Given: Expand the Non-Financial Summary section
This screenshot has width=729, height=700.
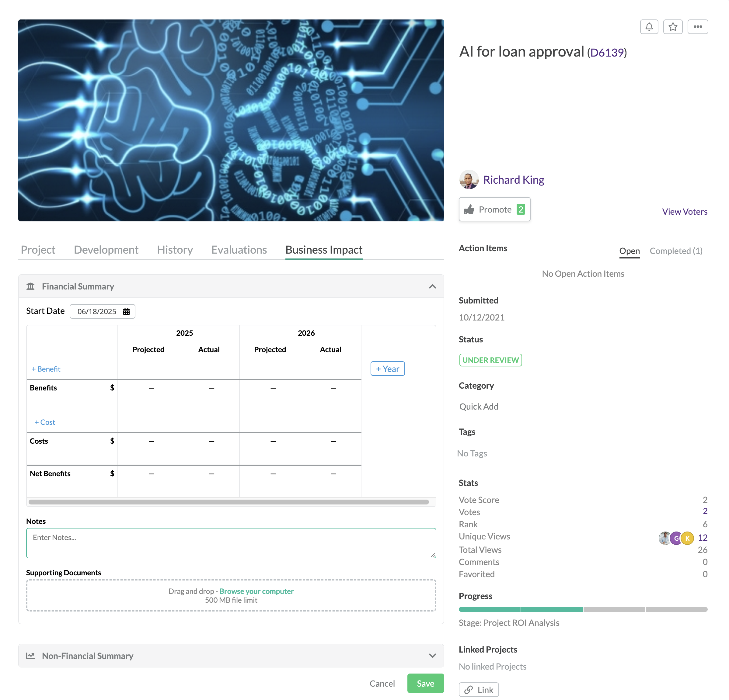Looking at the screenshot, I should [432, 656].
